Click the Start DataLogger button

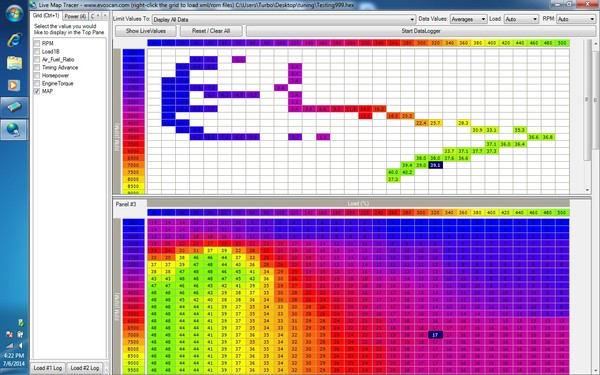tap(421, 31)
